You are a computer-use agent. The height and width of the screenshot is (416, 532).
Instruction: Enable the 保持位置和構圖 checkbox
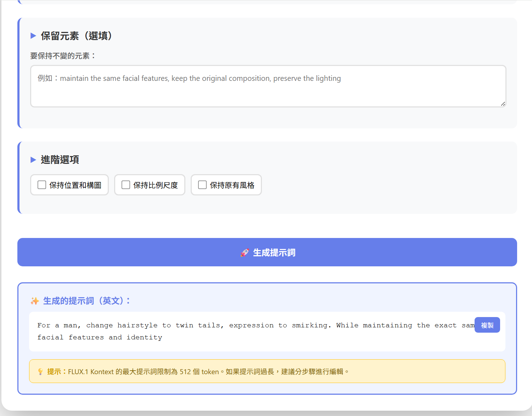[42, 185]
